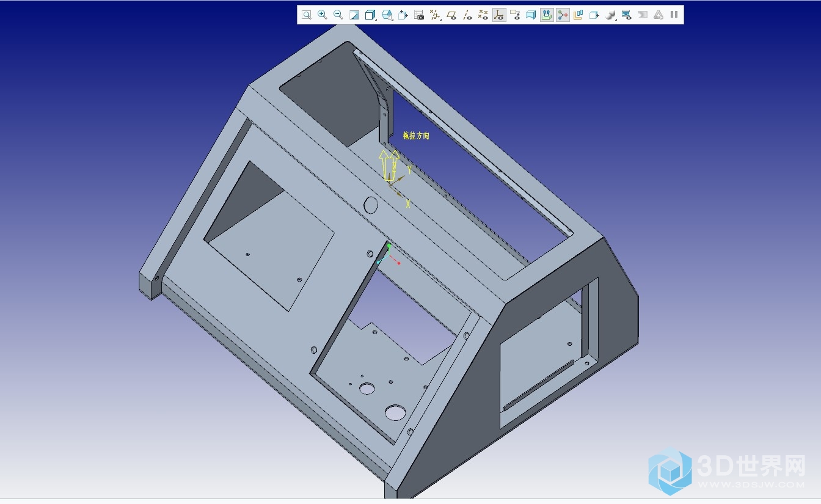
Task: Open the gray appearance sphere dropdown
Action: click(x=611, y=15)
